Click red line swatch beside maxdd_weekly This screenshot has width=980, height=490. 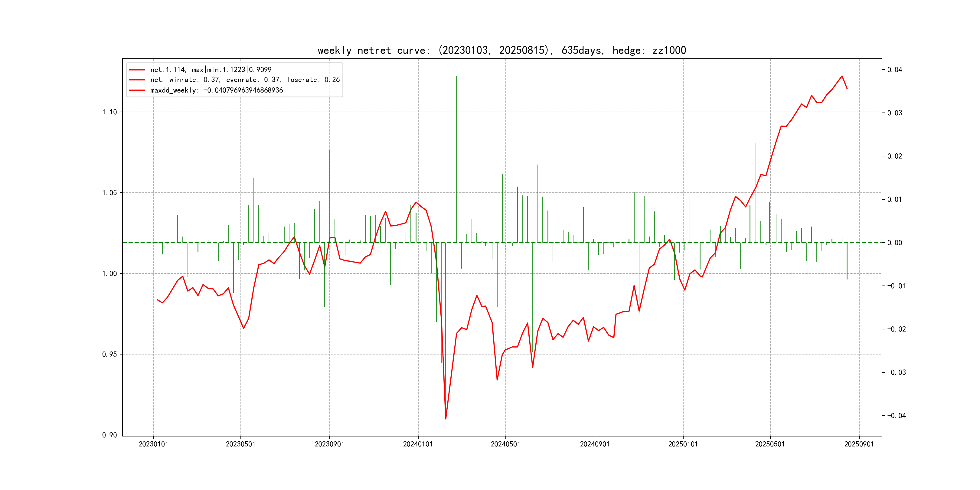click(137, 90)
